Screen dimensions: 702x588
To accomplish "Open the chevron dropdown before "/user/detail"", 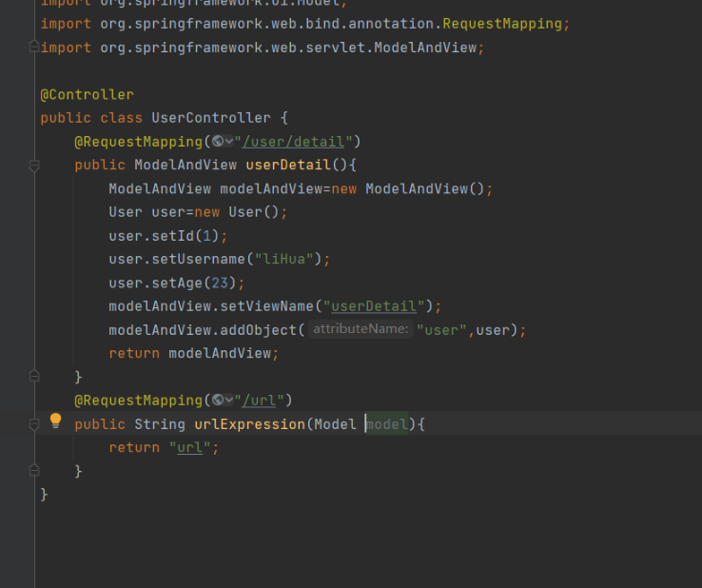I will 229,142.
